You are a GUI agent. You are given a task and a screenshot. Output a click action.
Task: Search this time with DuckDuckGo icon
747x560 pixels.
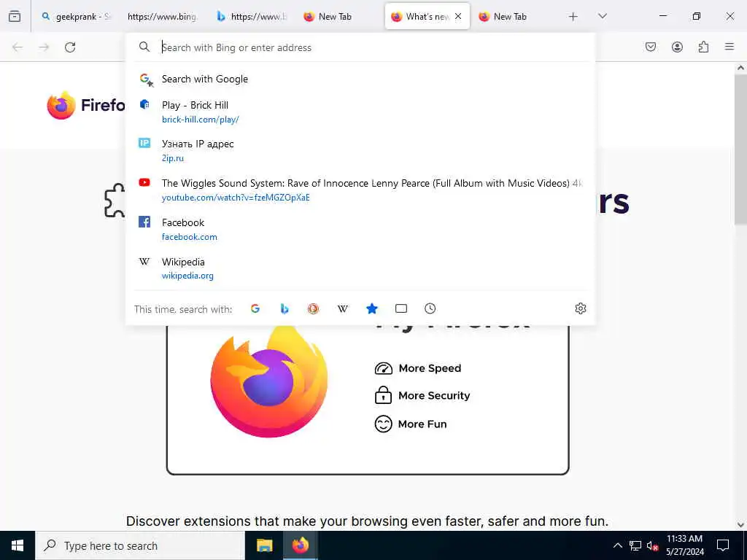pyautogui.click(x=313, y=308)
